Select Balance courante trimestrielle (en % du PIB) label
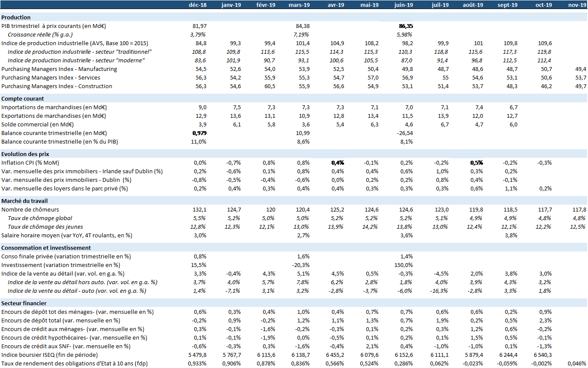The width and height of the screenshot is (588, 368). click(x=60, y=141)
